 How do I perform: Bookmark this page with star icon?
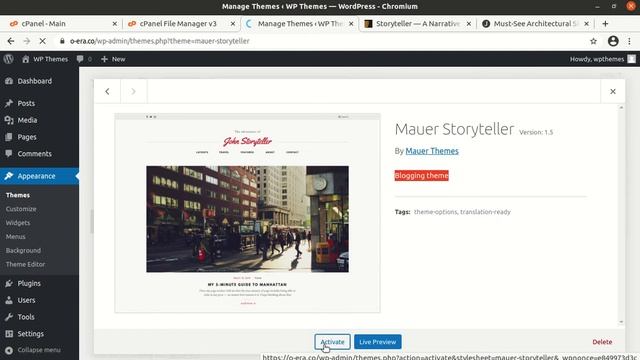(593, 41)
